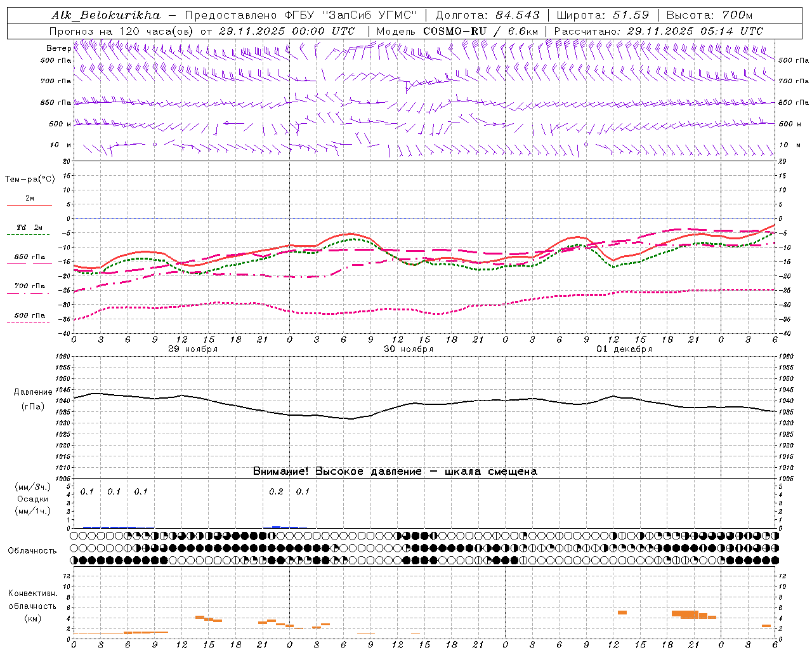This screenshot has width=812, height=650.
Task: Click the height value 700м
Action: pyautogui.click(x=737, y=15)
